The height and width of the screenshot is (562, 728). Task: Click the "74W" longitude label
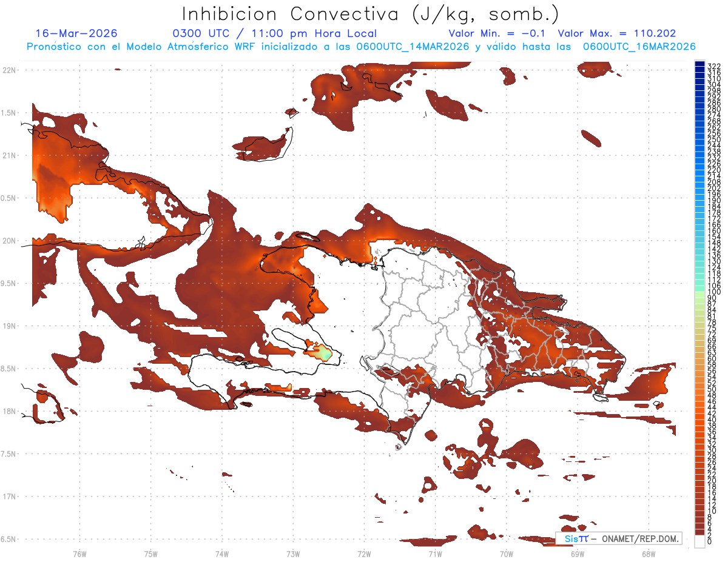tap(221, 554)
